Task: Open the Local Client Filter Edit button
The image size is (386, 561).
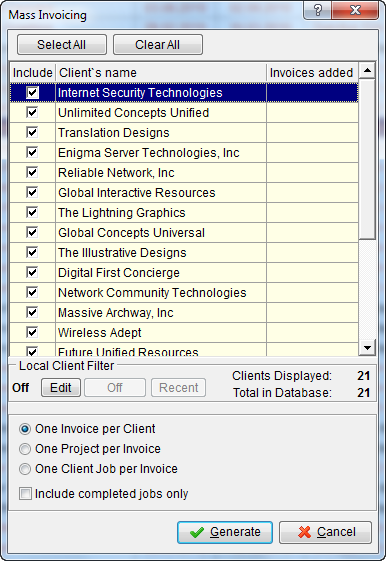Action: tap(61, 388)
